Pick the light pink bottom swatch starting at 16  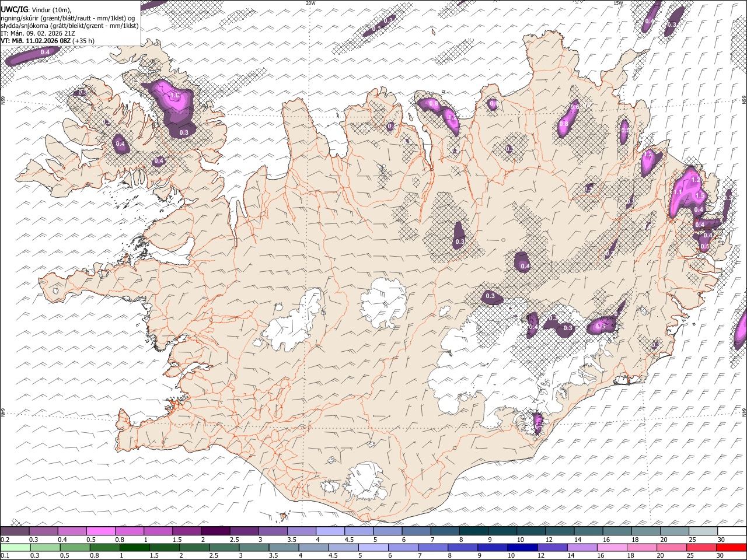click(612, 547)
